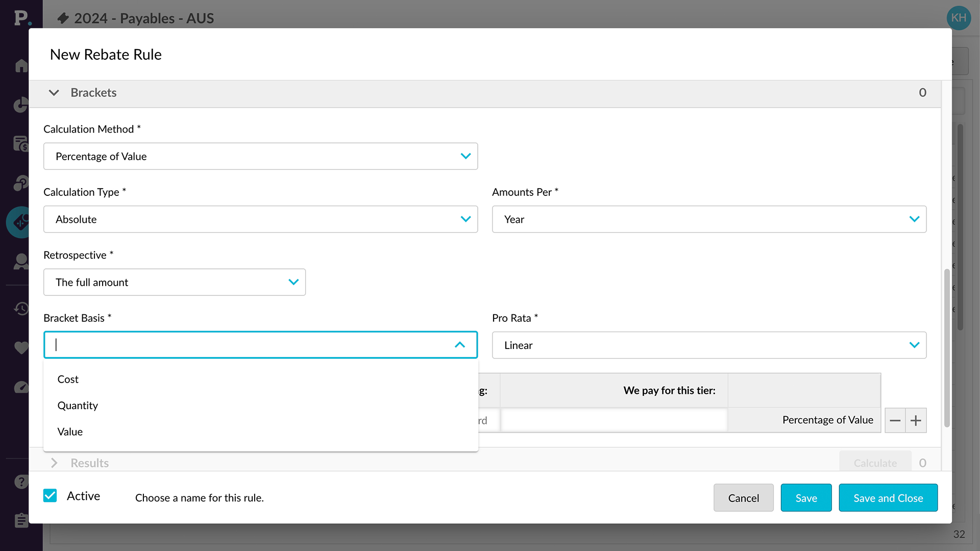Click the user profile sidebar icon

point(21,261)
